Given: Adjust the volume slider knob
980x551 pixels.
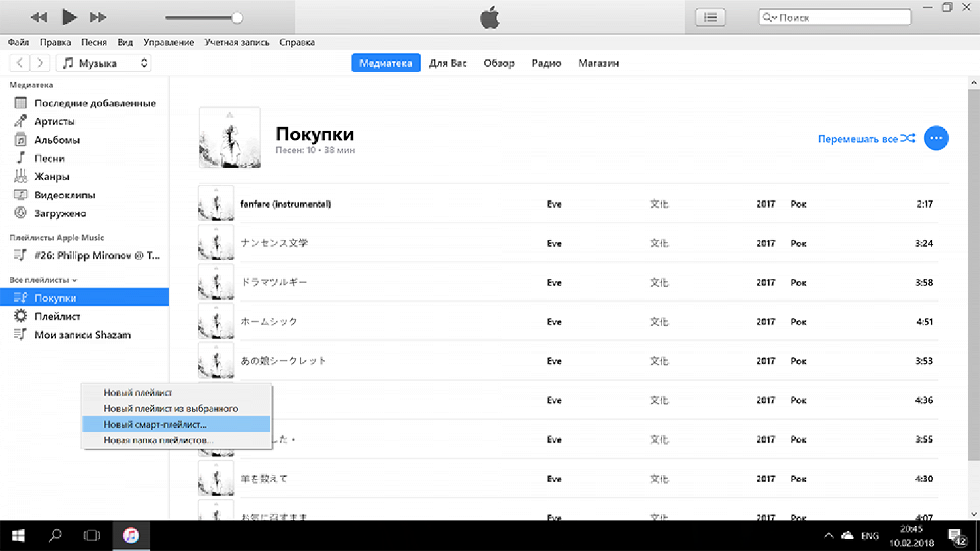Looking at the screenshot, I should [x=237, y=18].
